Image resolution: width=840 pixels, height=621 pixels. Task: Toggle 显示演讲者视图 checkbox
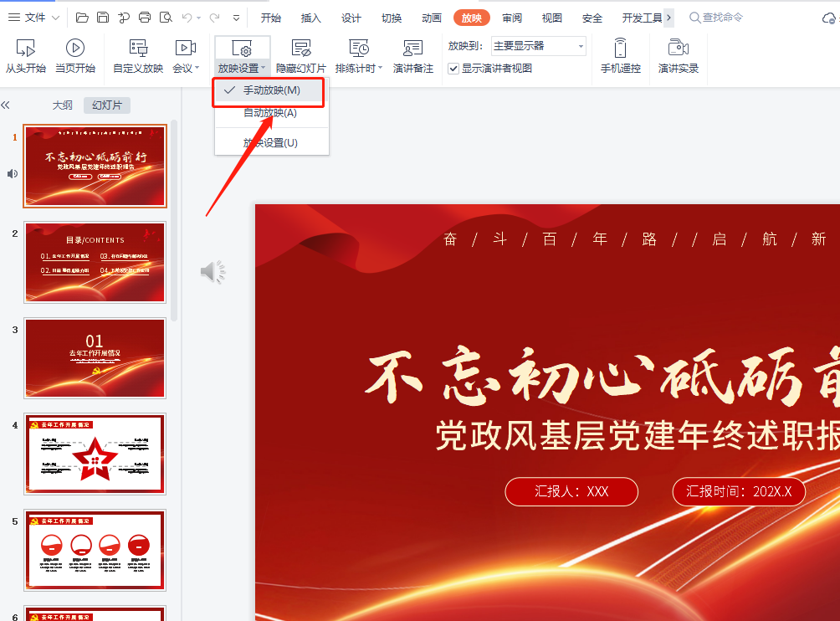point(453,69)
